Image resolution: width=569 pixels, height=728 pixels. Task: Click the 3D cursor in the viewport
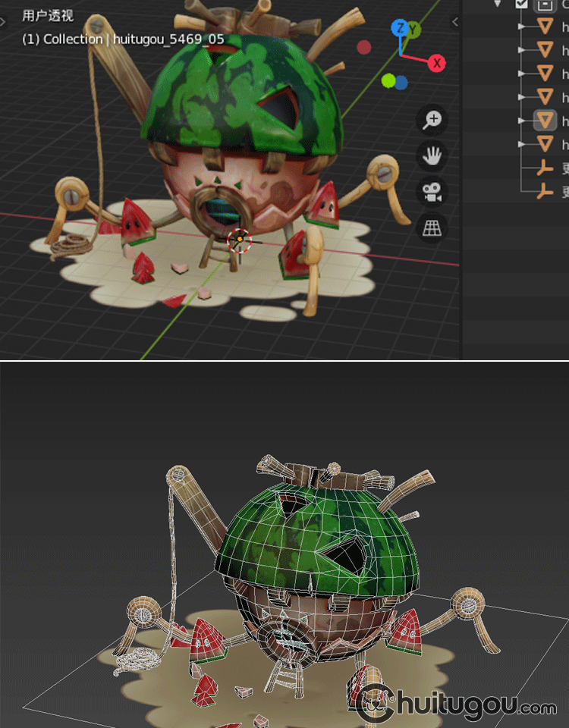(240, 240)
